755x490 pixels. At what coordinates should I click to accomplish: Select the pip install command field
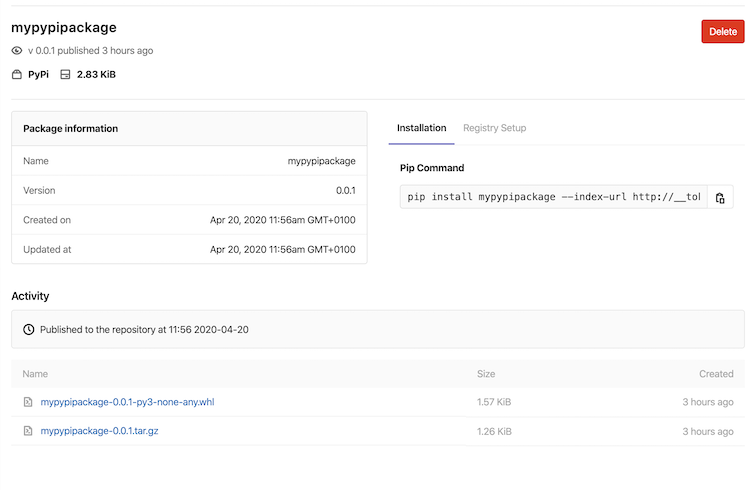(x=554, y=197)
